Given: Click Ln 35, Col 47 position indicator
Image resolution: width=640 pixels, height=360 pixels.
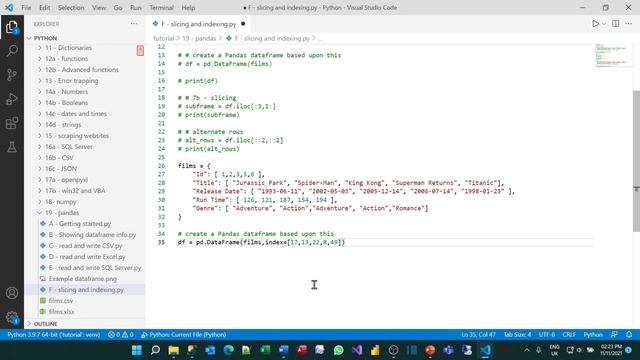Looking at the screenshot, I should pos(478,335).
